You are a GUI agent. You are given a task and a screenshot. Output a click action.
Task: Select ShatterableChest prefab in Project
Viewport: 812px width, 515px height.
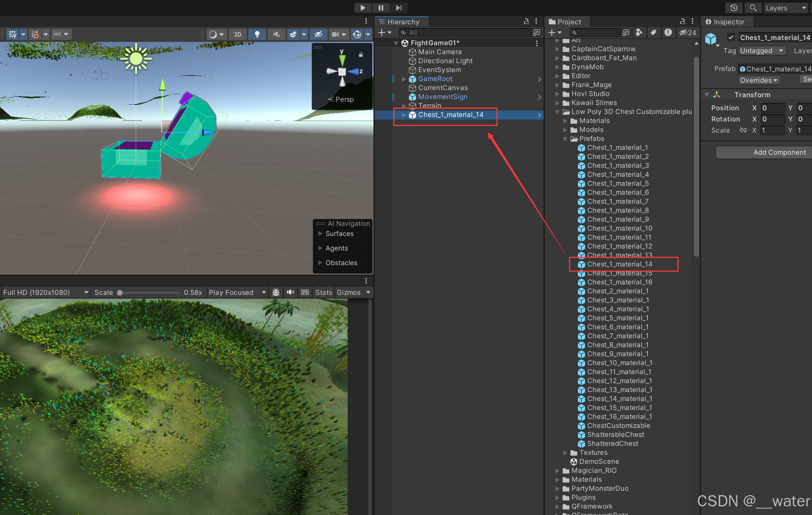coord(615,435)
